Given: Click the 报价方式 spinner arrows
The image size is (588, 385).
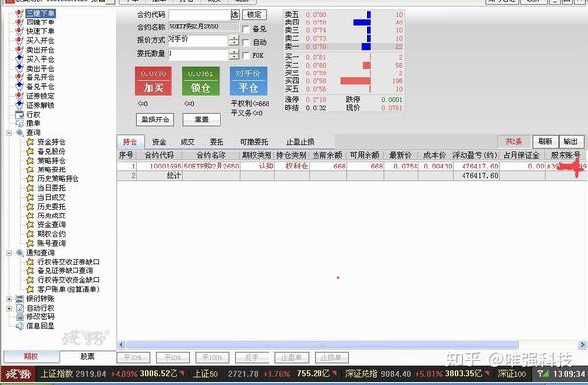Looking at the screenshot, I should click(234, 40).
